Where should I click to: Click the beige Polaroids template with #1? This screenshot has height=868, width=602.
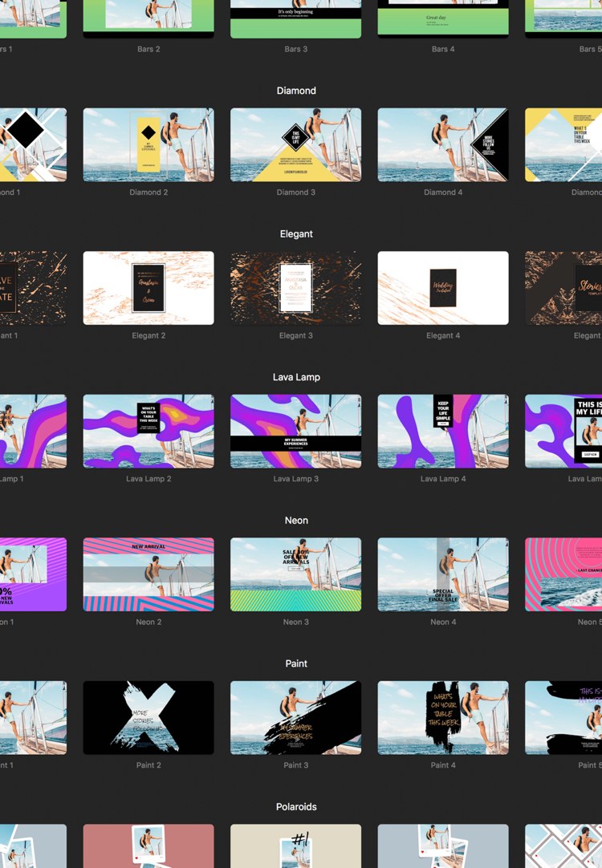(295, 846)
